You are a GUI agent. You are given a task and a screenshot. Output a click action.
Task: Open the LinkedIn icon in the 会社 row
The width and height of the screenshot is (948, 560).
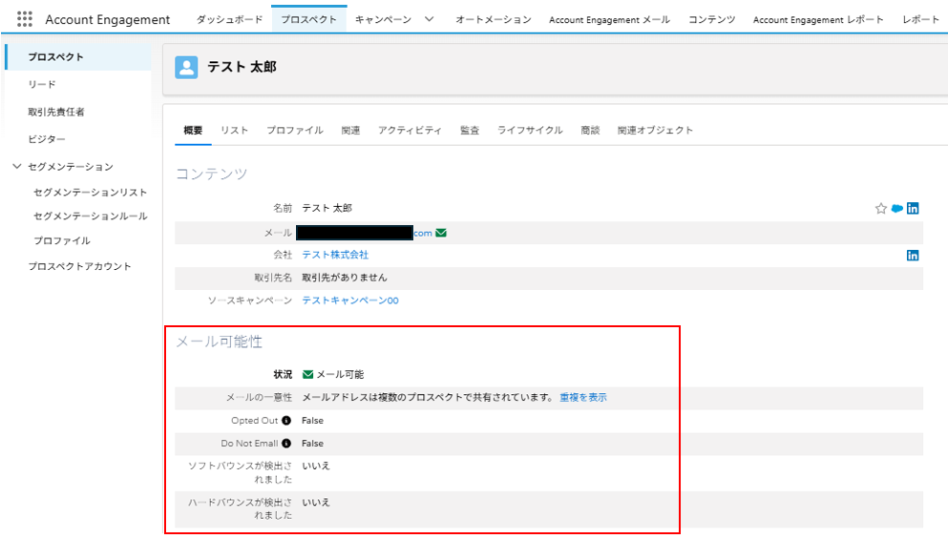(x=913, y=256)
